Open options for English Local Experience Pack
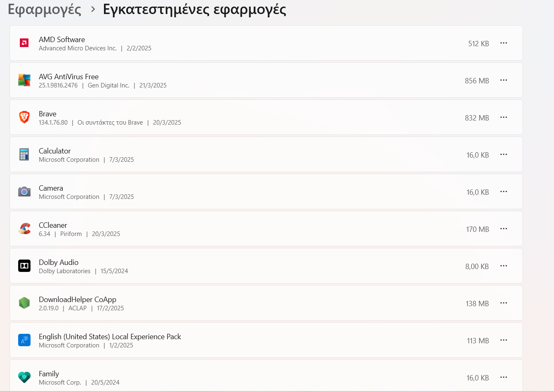554x392 pixels. (504, 340)
